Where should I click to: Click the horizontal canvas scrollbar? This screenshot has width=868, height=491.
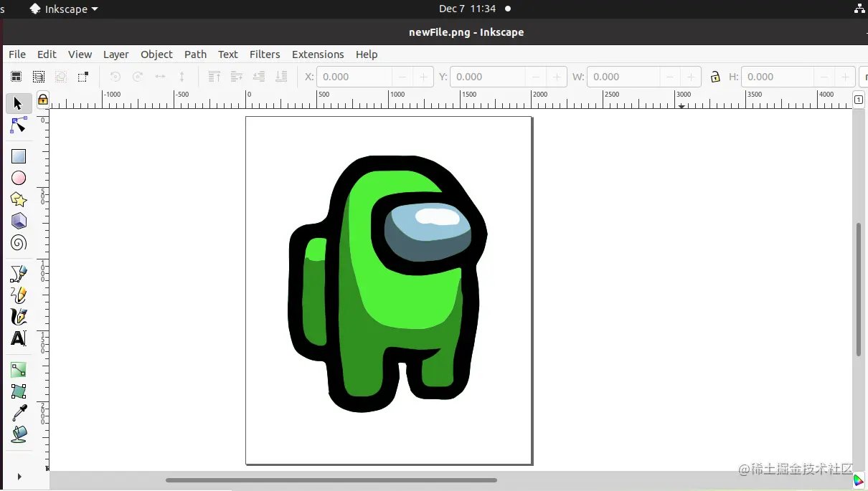click(x=331, y=480)
